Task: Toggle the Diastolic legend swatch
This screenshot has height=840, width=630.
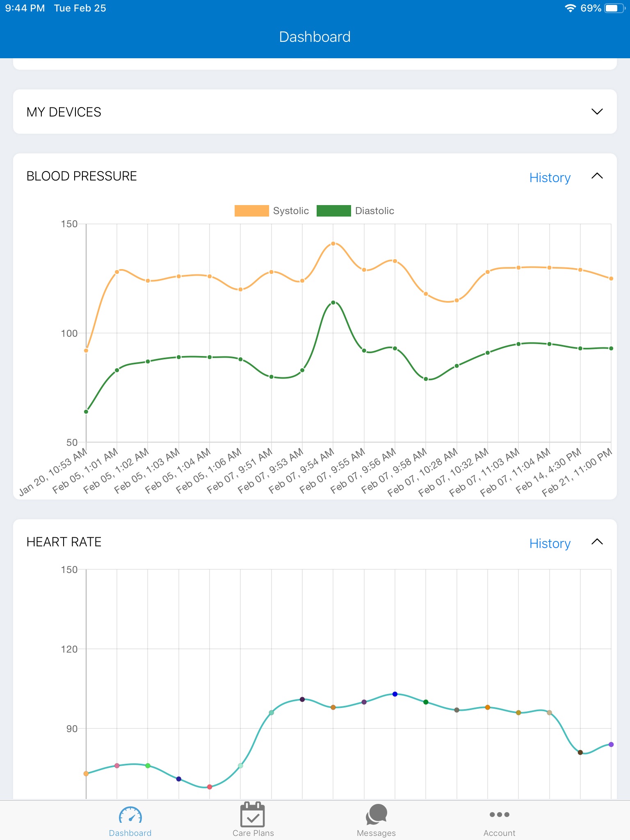Action: tap(334, 211)
